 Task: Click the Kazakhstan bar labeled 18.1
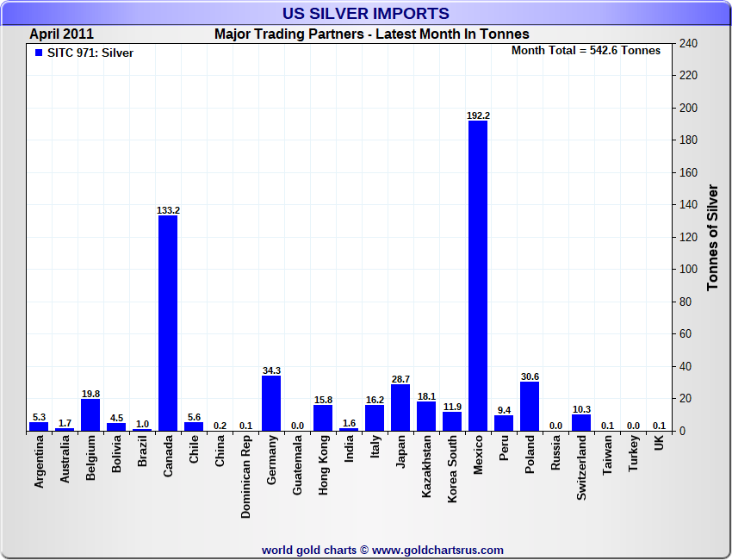coord(426,416)
